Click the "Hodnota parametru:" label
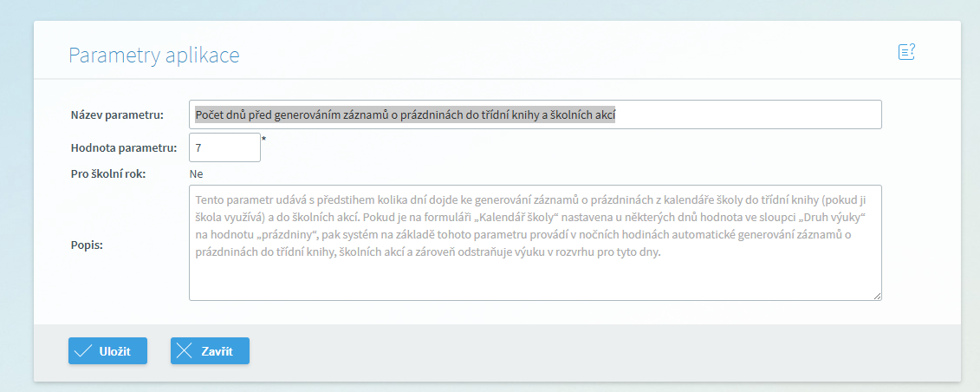This screenshot has height=392, width=980. pyautogui.click(x=125, y=148)
